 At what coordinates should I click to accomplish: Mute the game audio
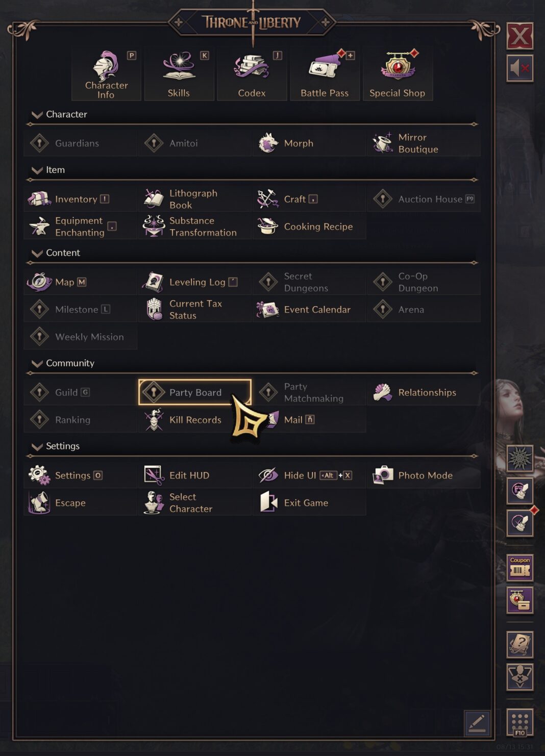click(x=519, y=67)
